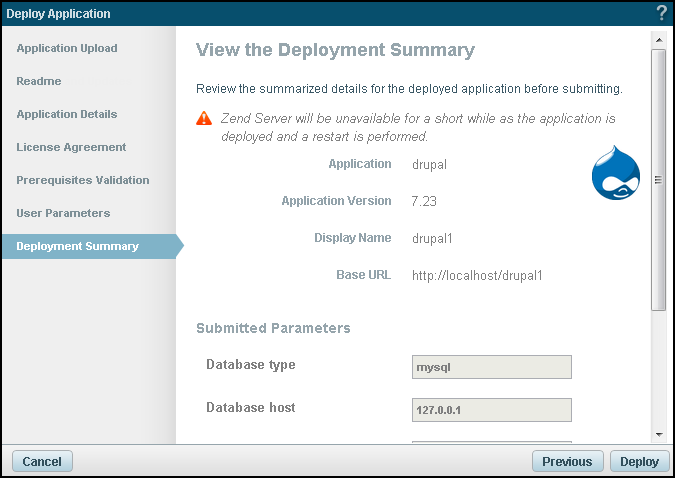675x478 pixels.
Task: Click the Base URL http://localhost/drupal1 text
Action: click(x=476, y=274)
